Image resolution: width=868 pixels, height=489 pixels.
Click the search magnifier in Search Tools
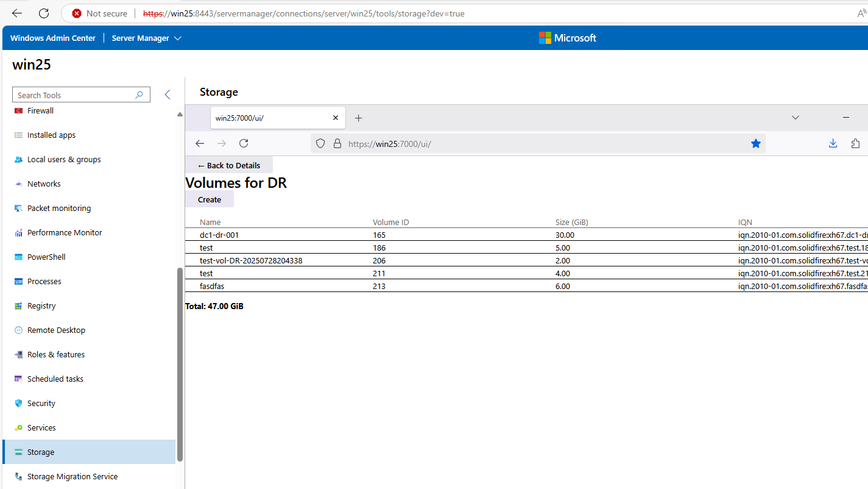pyautogui.click(x=139, y=95)
